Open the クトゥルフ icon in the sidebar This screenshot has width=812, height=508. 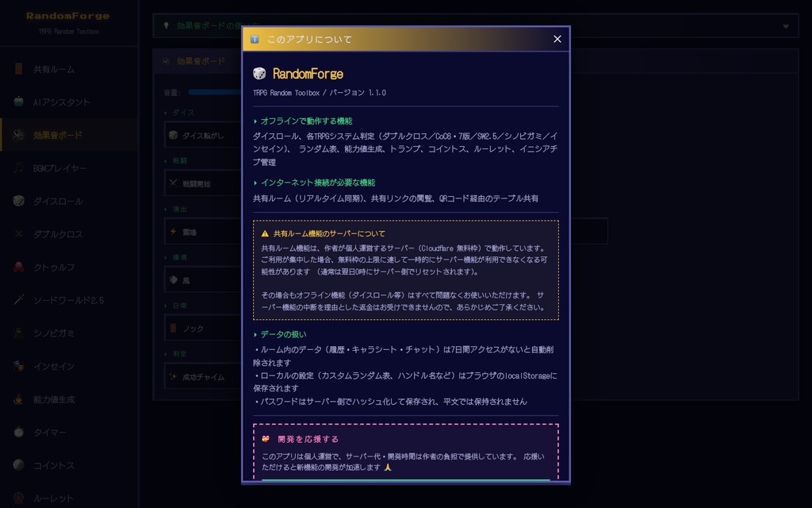click(17, 267)
